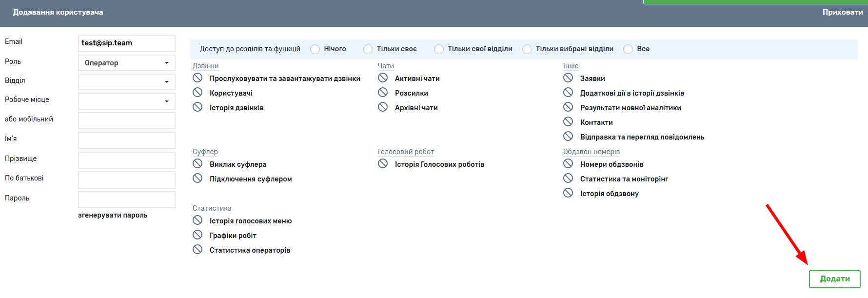Toggle the Розсилки permission icon
868x298 pixels.
383,92
